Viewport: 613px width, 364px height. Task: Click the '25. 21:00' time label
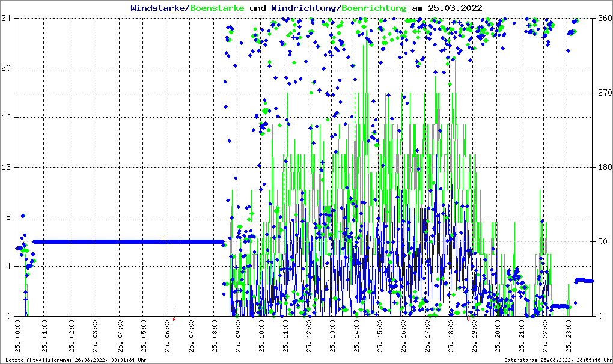[x=522, y=336]
